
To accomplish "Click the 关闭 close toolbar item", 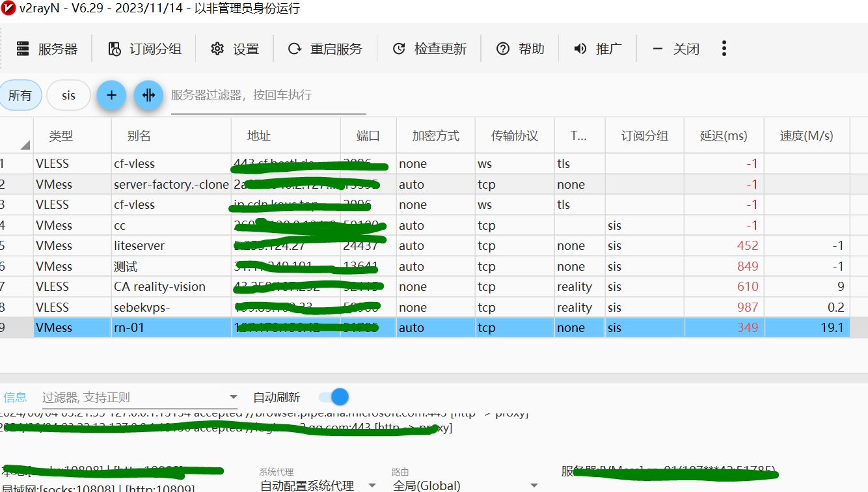I will coord(675,49).
